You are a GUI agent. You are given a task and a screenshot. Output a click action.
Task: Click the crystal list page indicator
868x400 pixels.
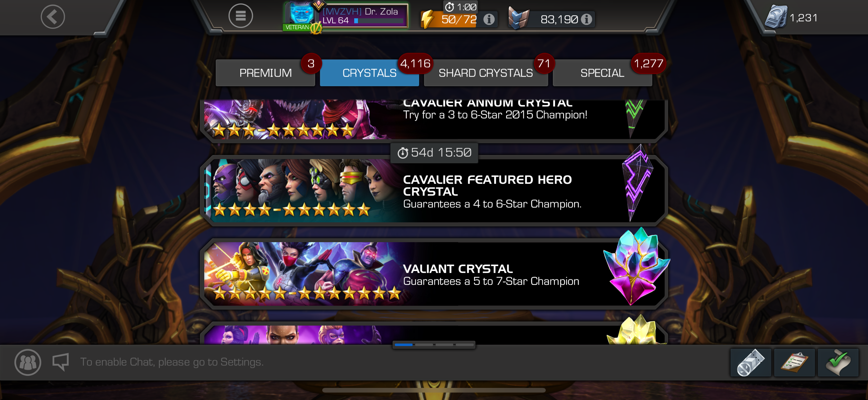[434, 345]
